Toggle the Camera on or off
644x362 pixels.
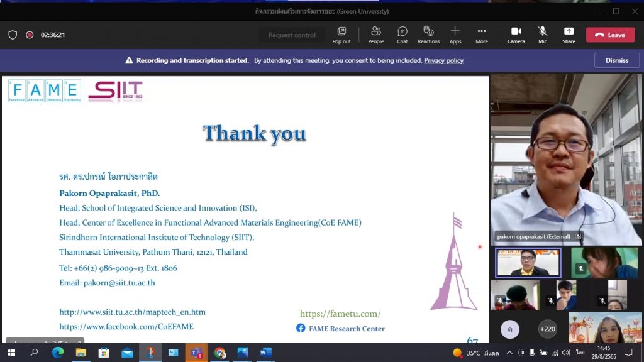(516, 35)
